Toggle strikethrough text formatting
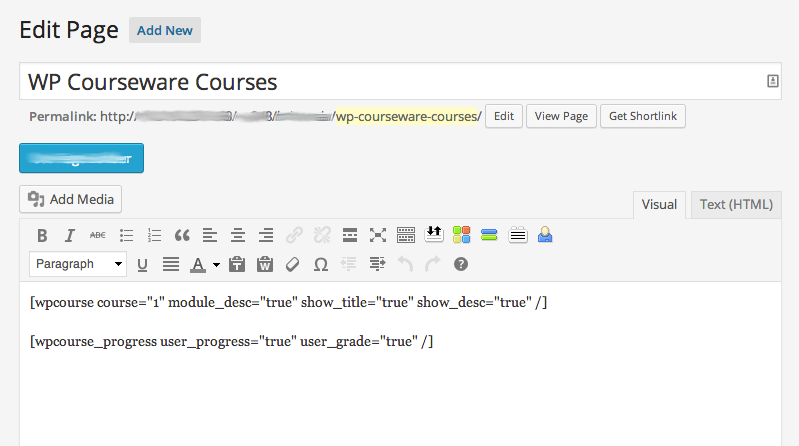The image size is (799, 446). (98, 235)
